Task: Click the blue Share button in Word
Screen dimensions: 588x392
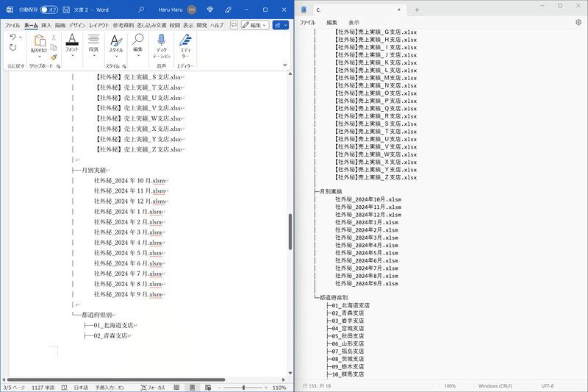Action: [281, 25]
